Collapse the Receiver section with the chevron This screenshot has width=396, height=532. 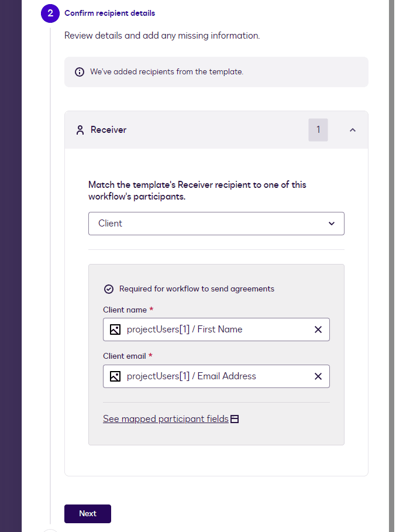[352, 130]
